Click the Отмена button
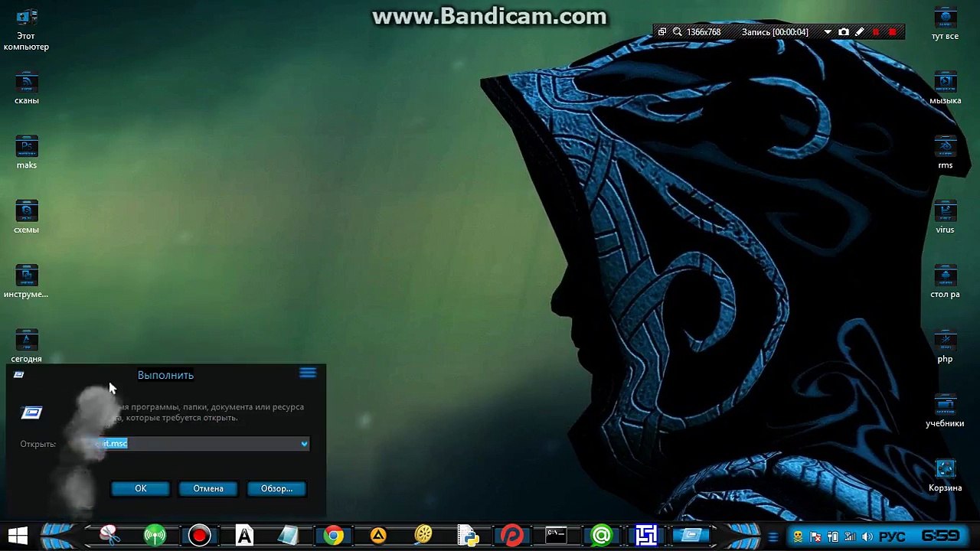 [x=208, y=488]
